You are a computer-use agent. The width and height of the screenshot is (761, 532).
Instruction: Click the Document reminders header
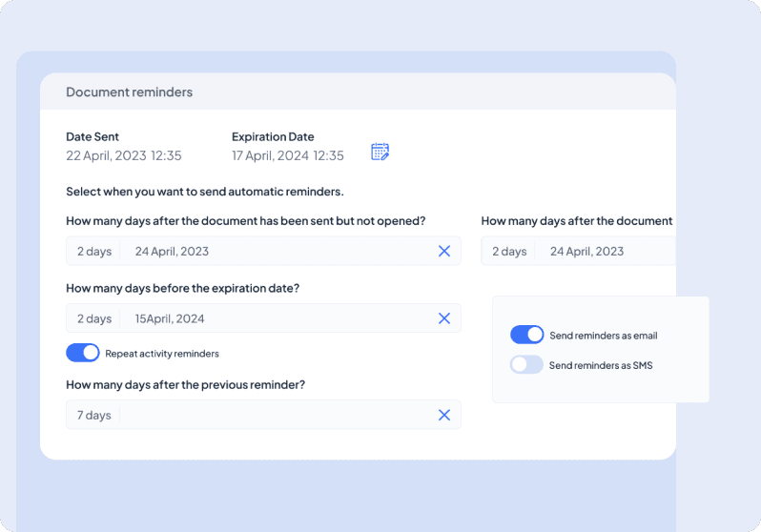point(129,92)
